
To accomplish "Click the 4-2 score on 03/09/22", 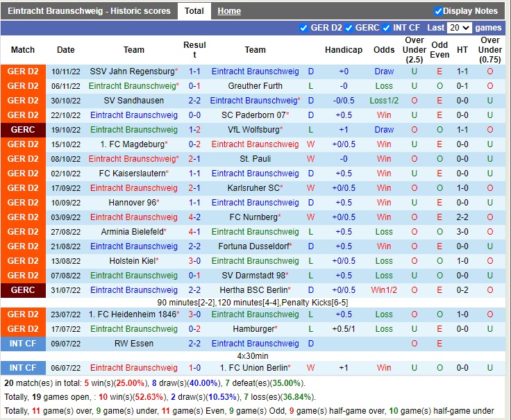I will click(x=194, y=217).
